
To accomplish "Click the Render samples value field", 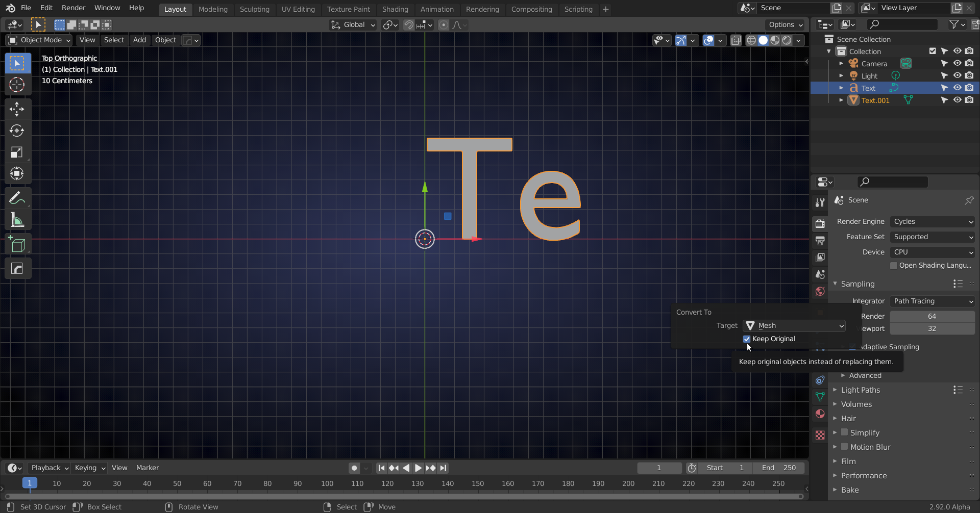I will click(932, 317).
